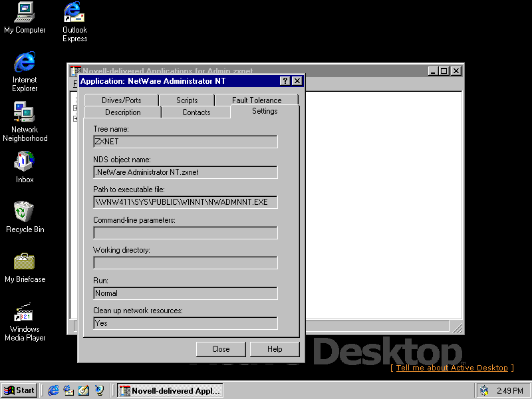The image size is (532, 399).
Task: Open the Start menu
Action: (x=19, y=390)
